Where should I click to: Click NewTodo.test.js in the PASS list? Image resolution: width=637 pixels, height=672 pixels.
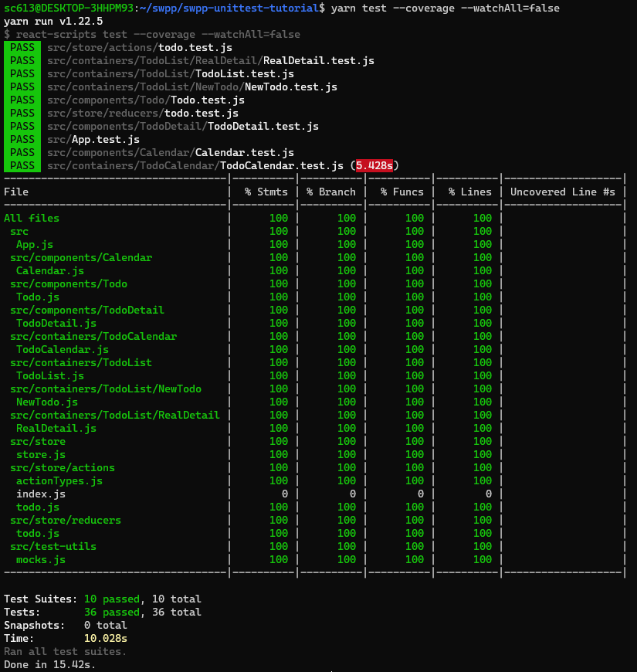(x=290, y=87)
